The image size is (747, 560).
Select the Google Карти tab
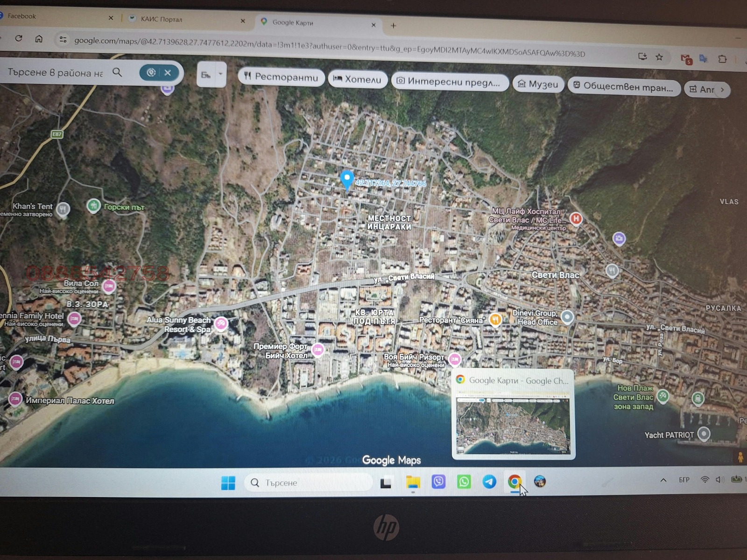[x=317, y=22]
